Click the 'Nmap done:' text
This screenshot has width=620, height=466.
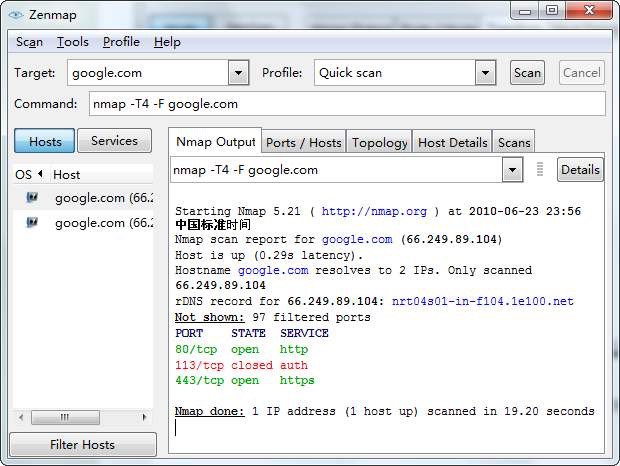[210, 411]
